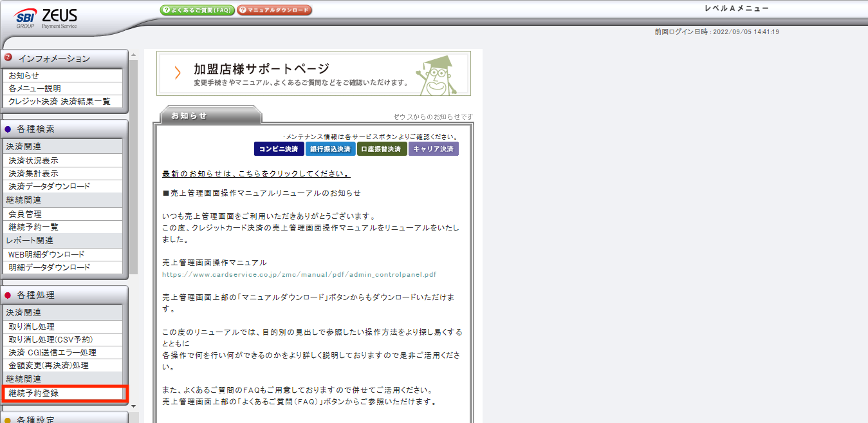Open 継続予約一覧 menu item

pyautogui.click(x=62, y=227)
